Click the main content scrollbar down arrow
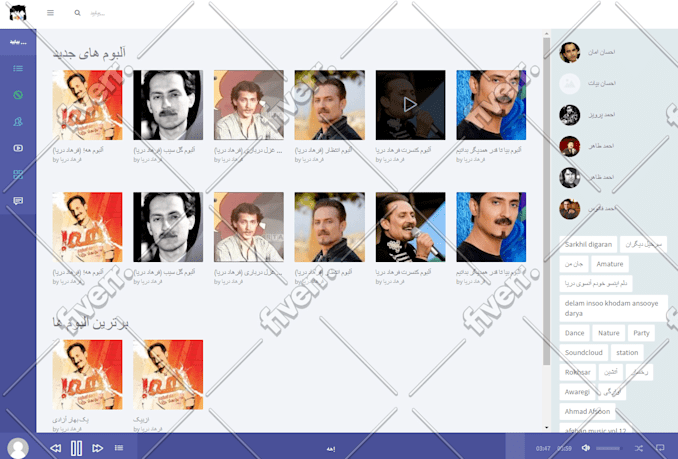678x459 pixels. pos(547,427)
